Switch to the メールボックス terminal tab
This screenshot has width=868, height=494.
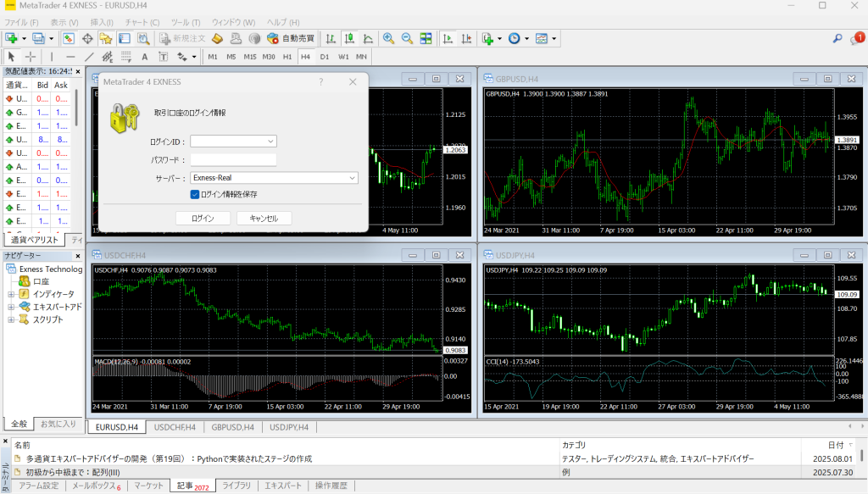pyautogui.click(x=97, y=486)
